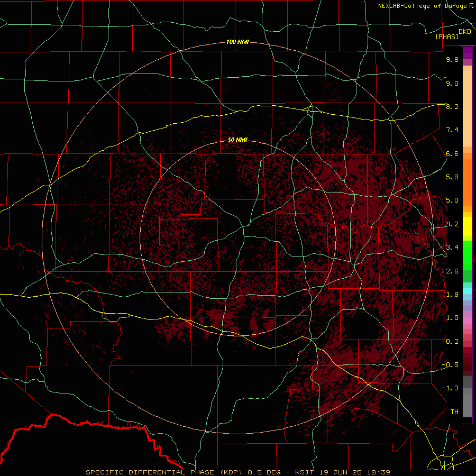
Task: Click the KSJT radar site identifier
Action: point(305,472)
